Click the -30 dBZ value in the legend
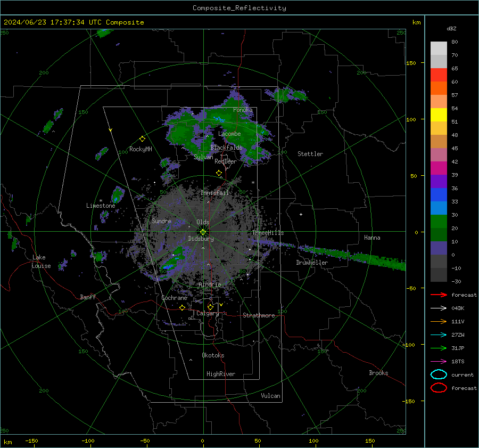479x448 pixels. pyautogui.click(x=456, y=281)
